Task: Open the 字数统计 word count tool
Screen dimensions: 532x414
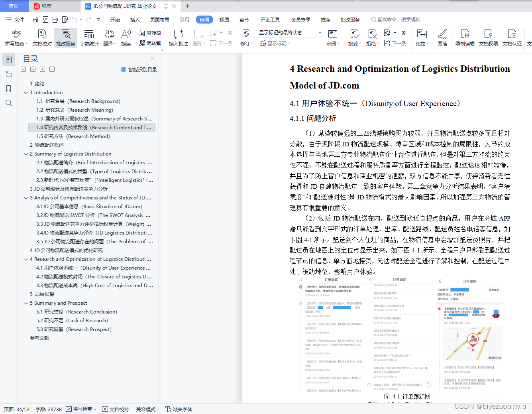Action: point(89,38)
